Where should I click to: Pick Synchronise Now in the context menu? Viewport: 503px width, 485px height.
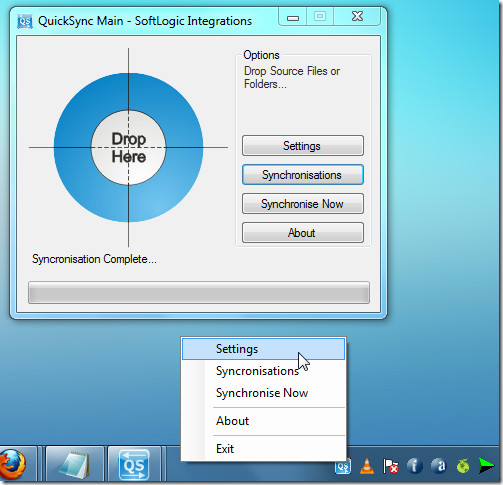(x=263, y=393)
